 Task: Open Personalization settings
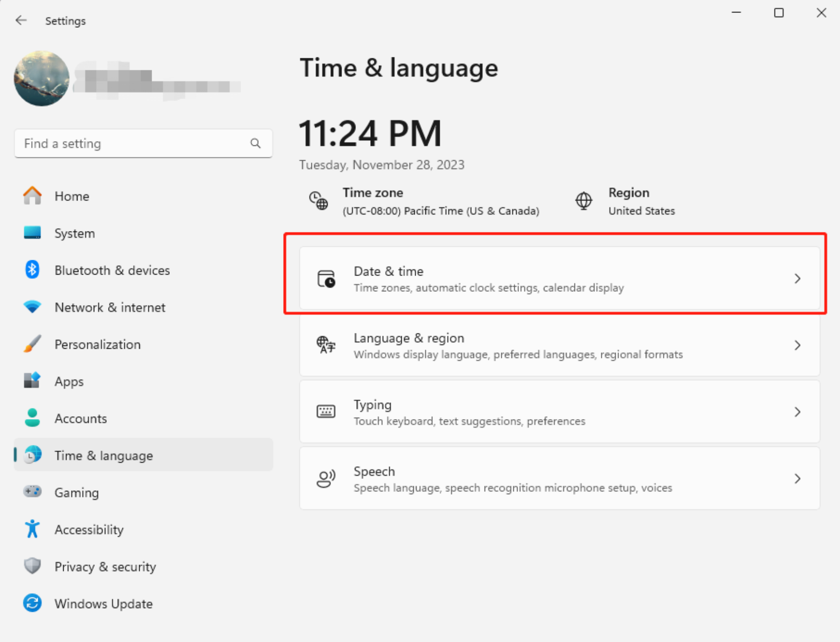click(98, 344)
